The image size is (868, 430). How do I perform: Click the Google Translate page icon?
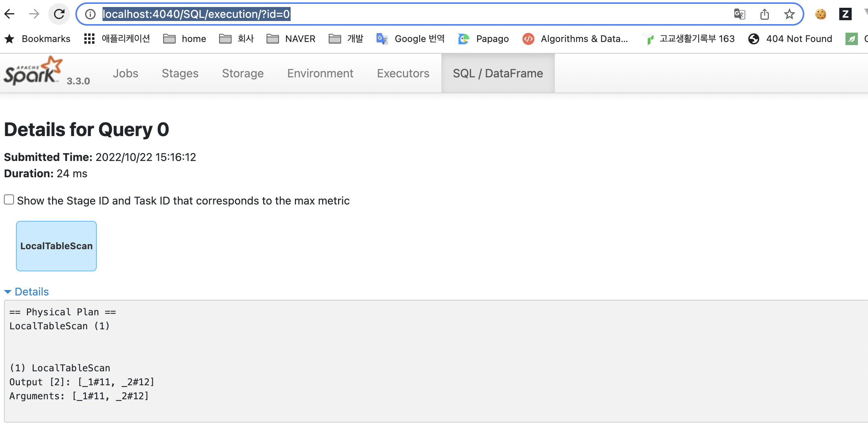(x=739, y=14)
